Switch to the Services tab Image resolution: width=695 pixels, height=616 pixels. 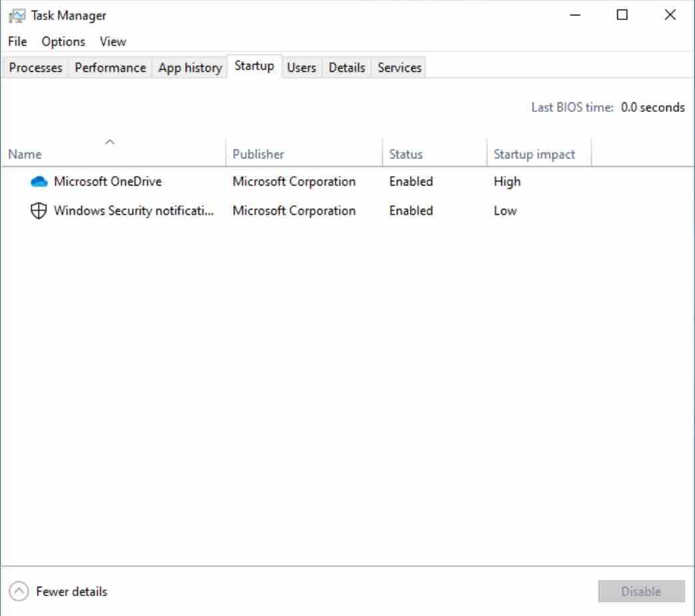399,67
